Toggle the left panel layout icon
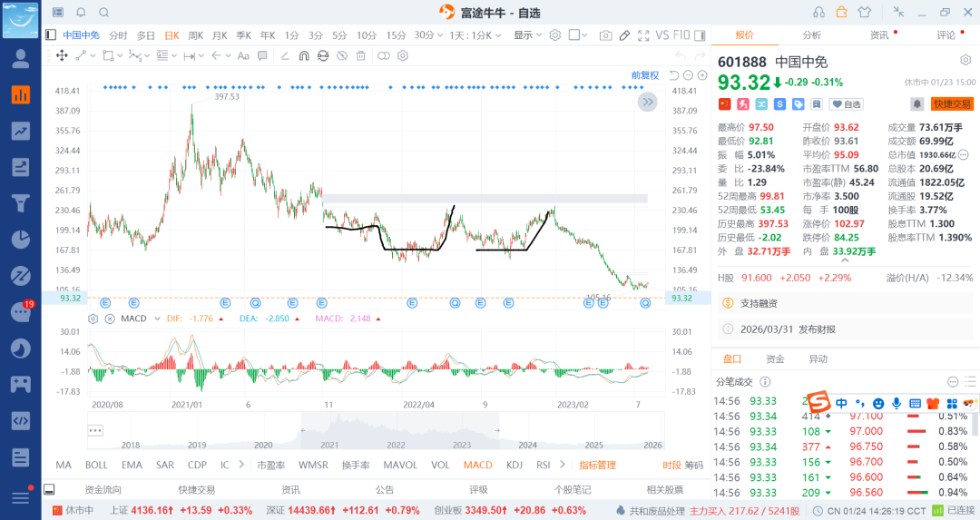 tap(51, 35)
